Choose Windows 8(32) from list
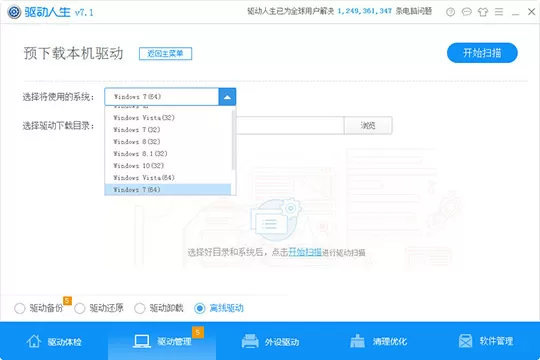 tap(168, 142)
